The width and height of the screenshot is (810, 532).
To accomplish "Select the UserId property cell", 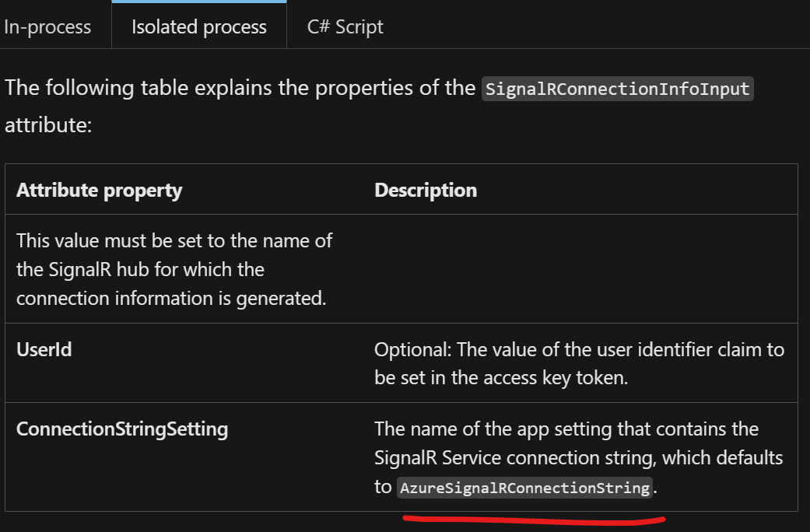I will (184, 363).
